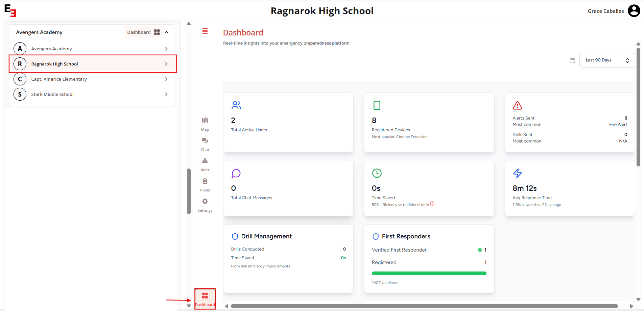Open the Alert section in sidebar
Image resolution: width=644 pixels, height=311 pixels.
pyautogui.click(x=205, y=164)
